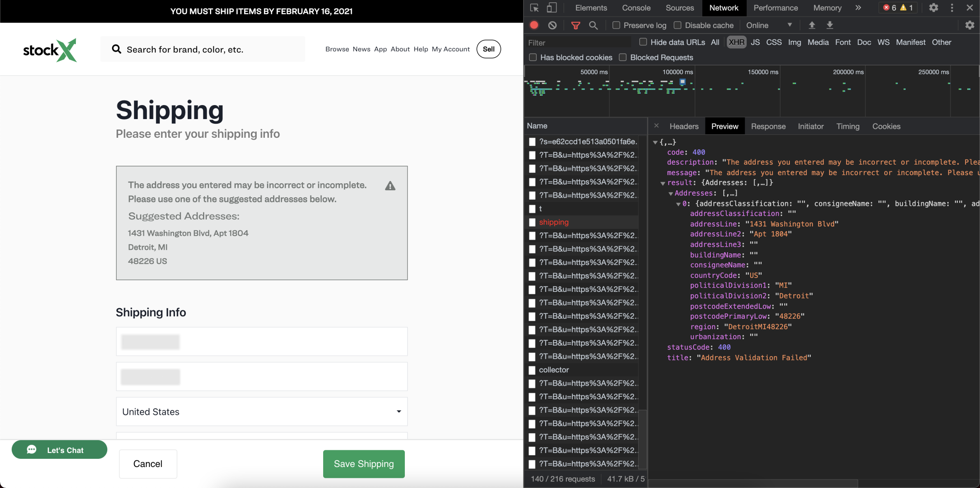Check Has blocked cookies
980x488 pixels.
(x=533, y=57)
